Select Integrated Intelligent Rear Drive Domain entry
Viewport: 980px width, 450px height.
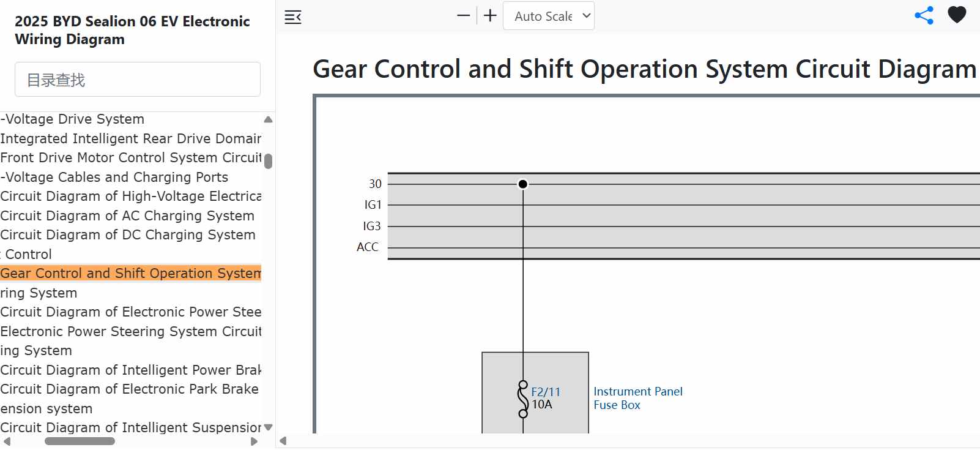131,138
